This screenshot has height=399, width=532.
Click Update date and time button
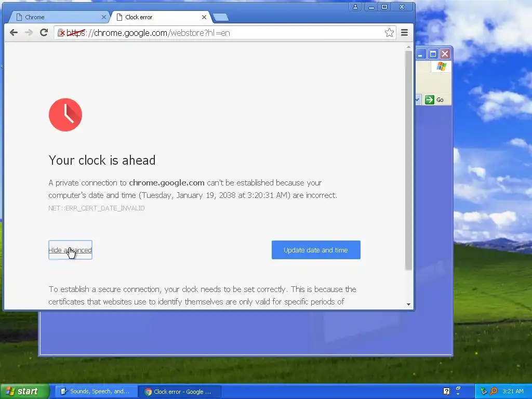click(x=316, y=250)
